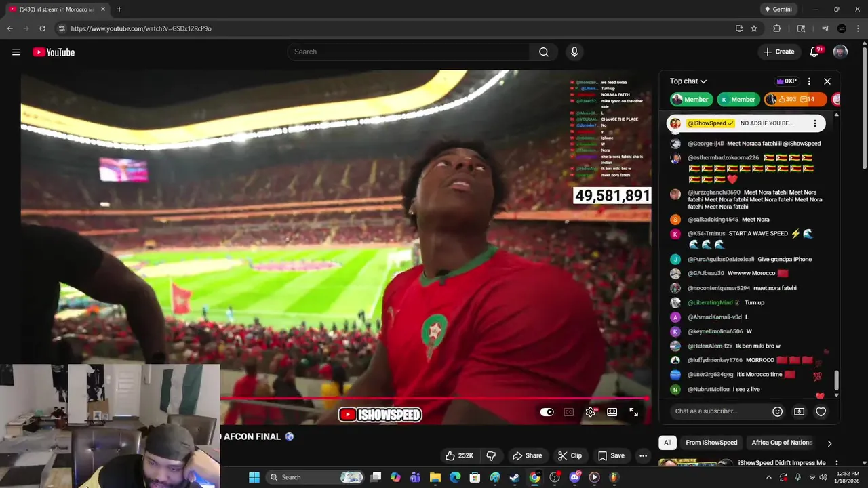Click the chat messages scrollbar
This screenshot has width=868, height=488.
[836, 382]
